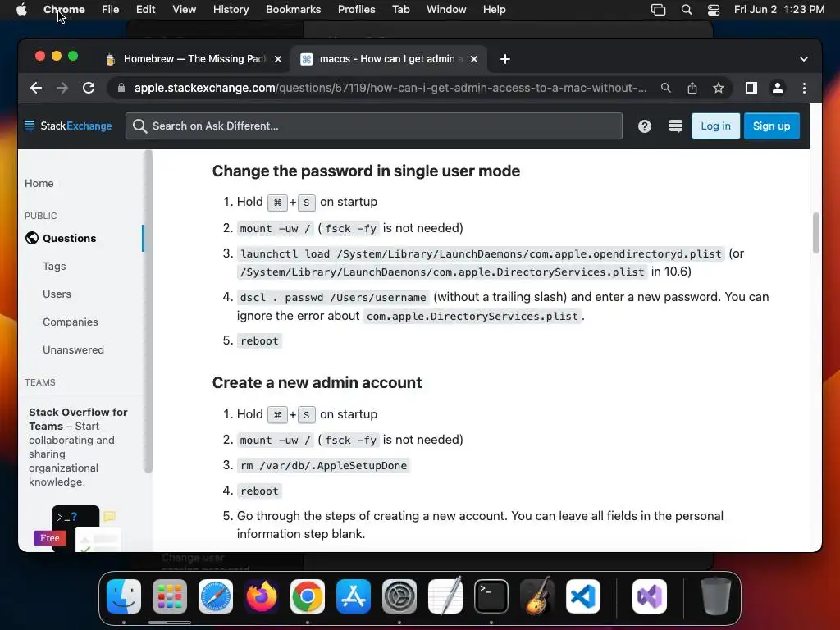This screenshot has height=630, width=840.
Task: Click the zoom magnifier in address bar
Action: tap(666, 88)
